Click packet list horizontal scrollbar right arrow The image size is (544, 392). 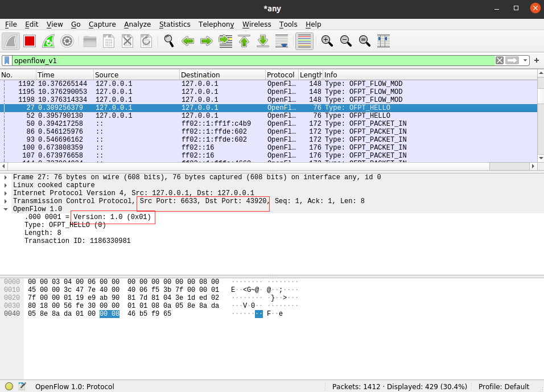tap(533, 166)
